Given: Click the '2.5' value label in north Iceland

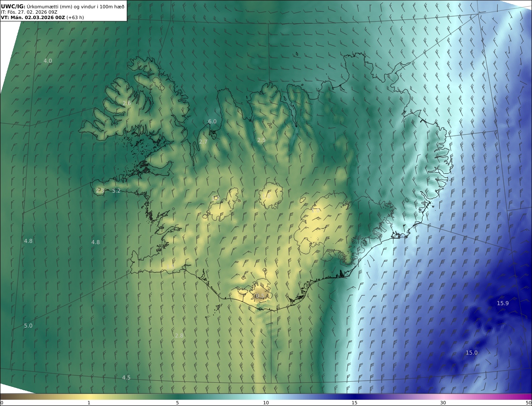Looking at the screenshot, I should (261, 140).
